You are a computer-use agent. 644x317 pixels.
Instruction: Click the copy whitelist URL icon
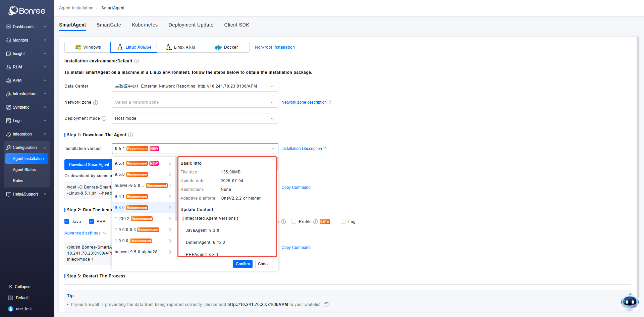326,305
